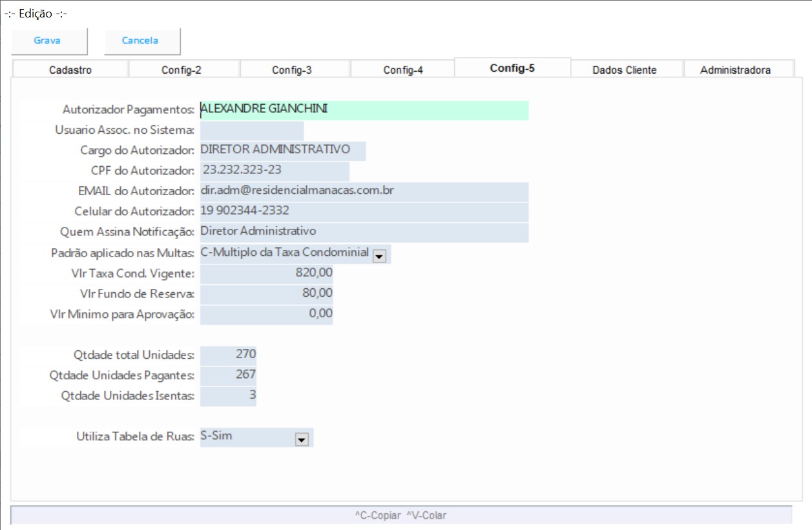Open the Dados Cliente tab
The width and height of the screenshot is (812, 530).
pyautogui.click(x=624, y=70)
